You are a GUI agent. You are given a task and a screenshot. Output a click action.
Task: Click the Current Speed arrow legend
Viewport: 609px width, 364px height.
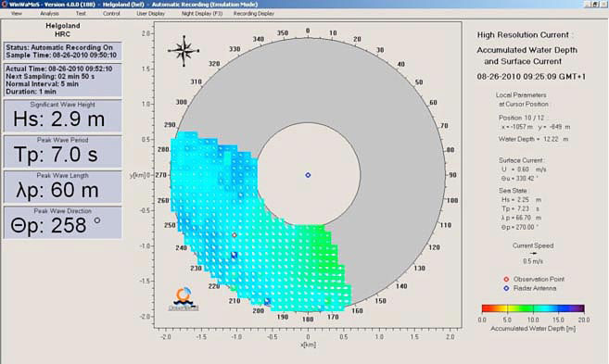[533, 253]
